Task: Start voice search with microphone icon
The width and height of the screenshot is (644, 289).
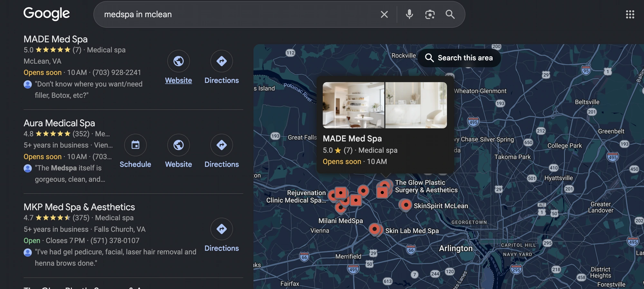Action: [409, 14]
